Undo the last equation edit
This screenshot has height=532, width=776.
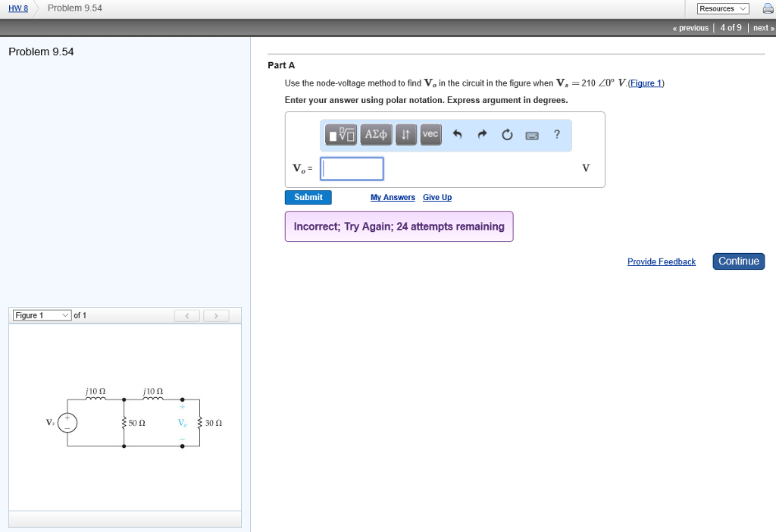point(458,133)
